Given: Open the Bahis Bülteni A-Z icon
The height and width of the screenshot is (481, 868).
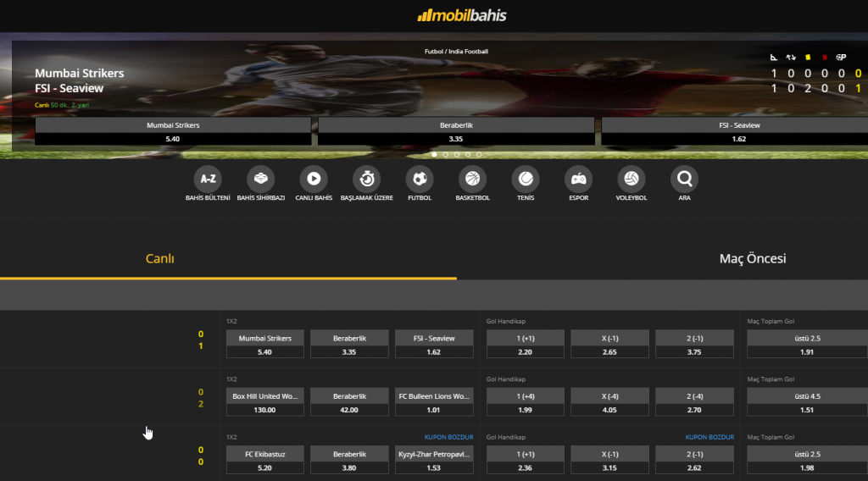Looking at the screenshot, I should coord(208,179).
